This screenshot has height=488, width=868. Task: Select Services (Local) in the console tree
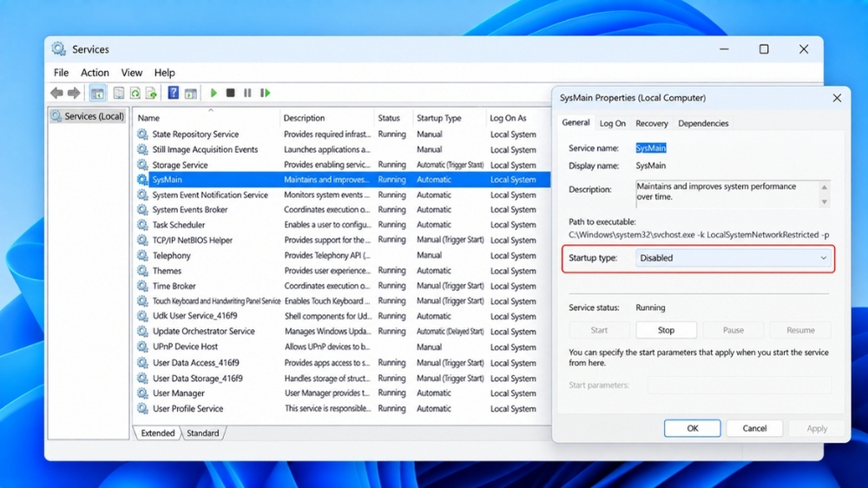coord(88,116)
